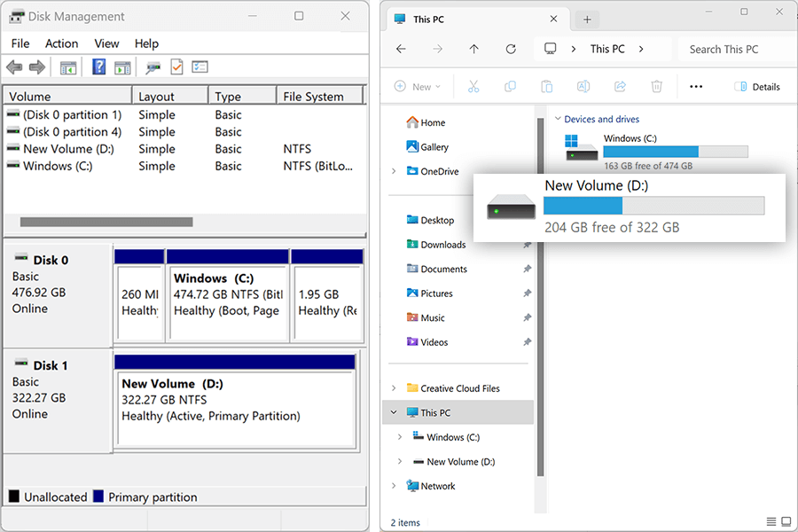Screen dimensions: 798x532
Task: Open Windows (C:) drive in Devices and drives
Action: pyautogui.click(x=656, y=152)
